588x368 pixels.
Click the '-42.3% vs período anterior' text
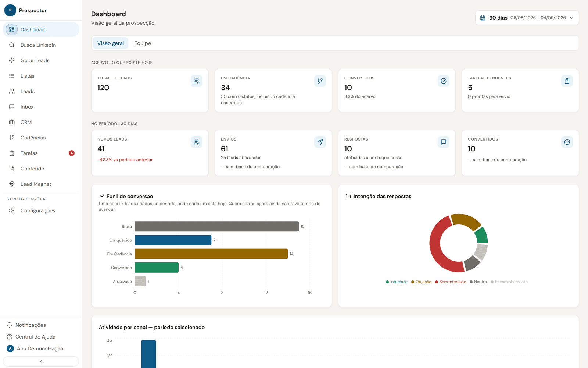pyautogui.click(x=125, y=160)
